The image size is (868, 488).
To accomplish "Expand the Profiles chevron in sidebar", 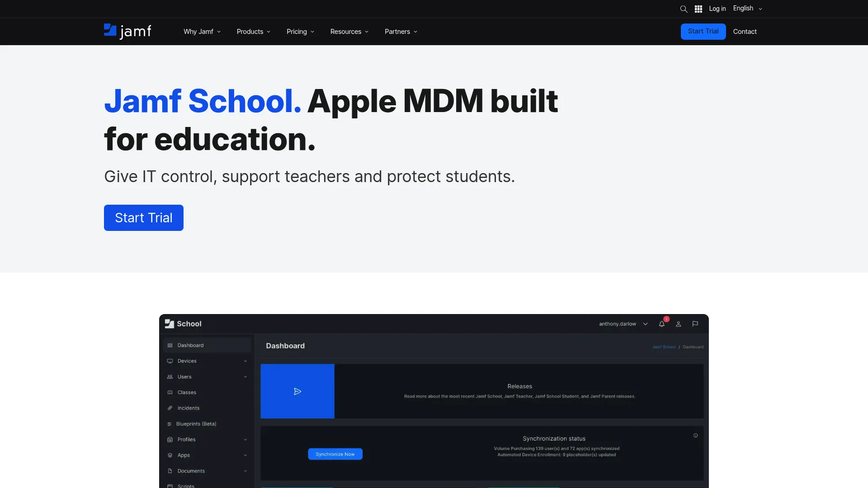I will [x=245, y=440].
